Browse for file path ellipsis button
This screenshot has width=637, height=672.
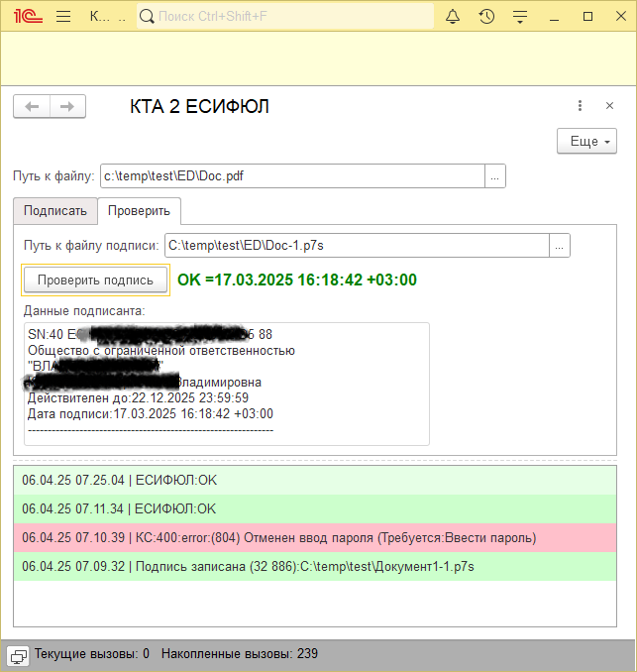click(x=494, y=176)
